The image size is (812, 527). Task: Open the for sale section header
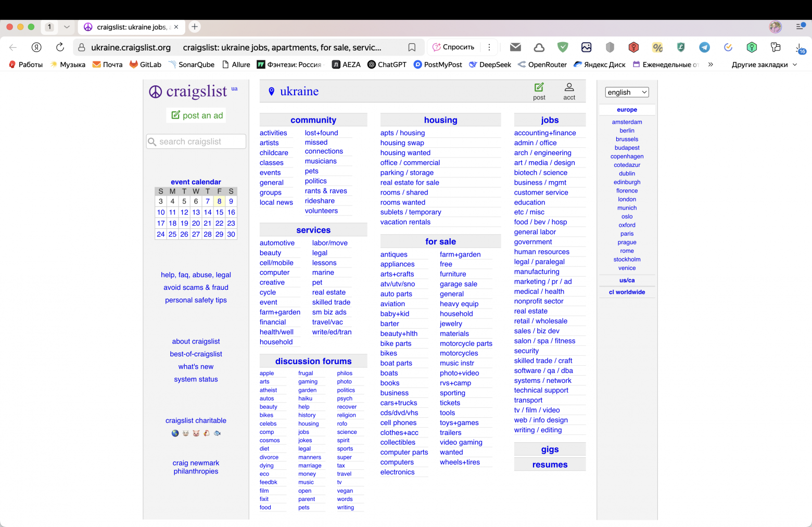(440, 241)
